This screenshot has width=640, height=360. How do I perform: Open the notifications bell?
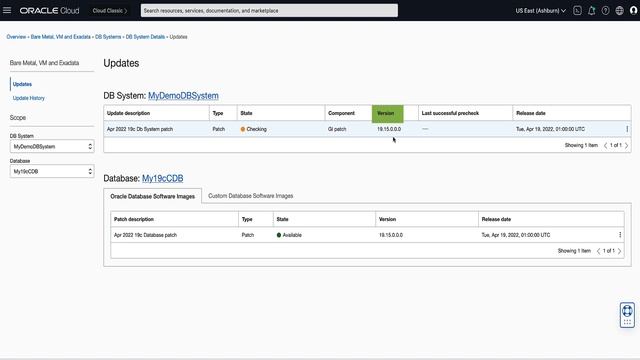591,11
